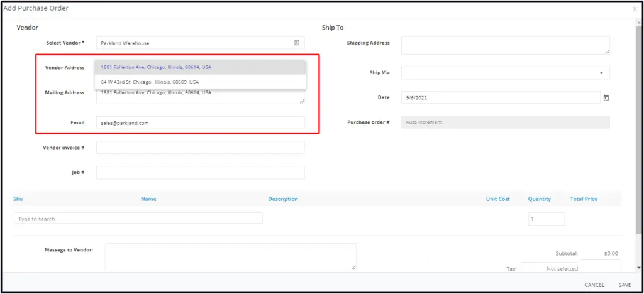Open the calendar picker beside the Date field
This screenshot has width=644, height=294.
click(606, 97)
